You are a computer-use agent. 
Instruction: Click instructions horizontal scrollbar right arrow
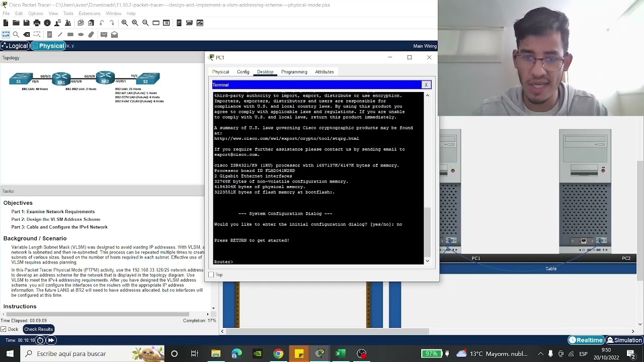[208, 315]
